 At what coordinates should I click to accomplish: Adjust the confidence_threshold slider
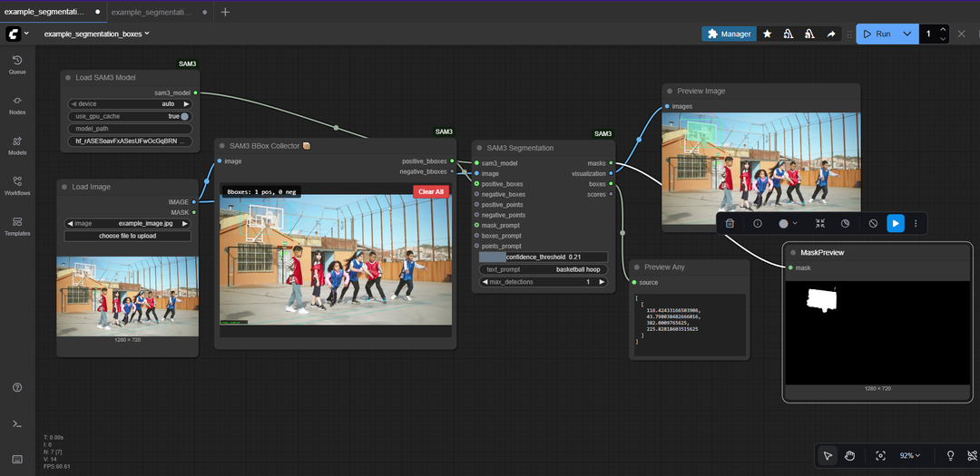pyautogui.click(x=543, y=257)
